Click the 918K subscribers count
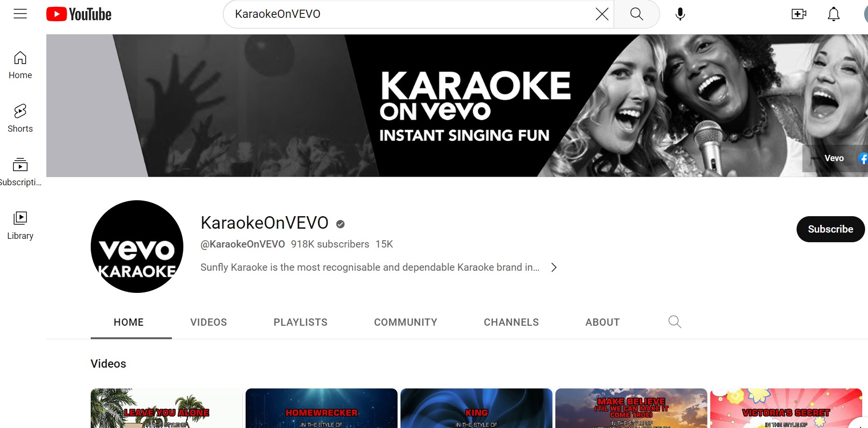This screenshot has height=428, width=868. click(330, 244)
